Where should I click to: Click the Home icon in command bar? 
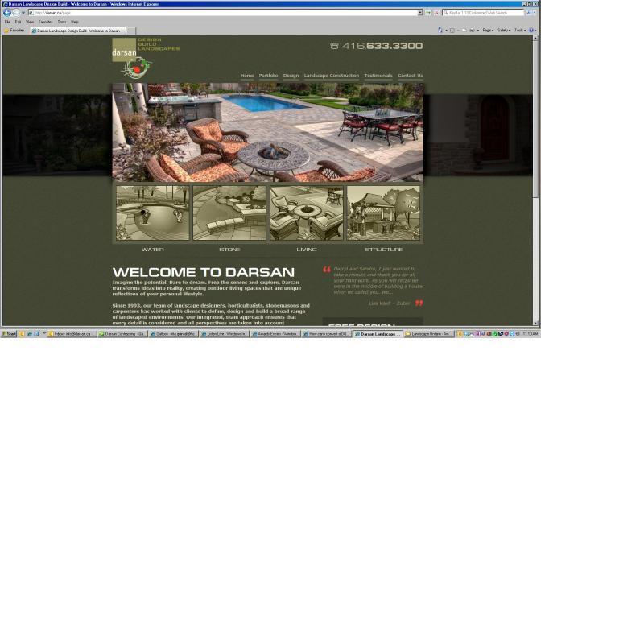coord(440,31)
